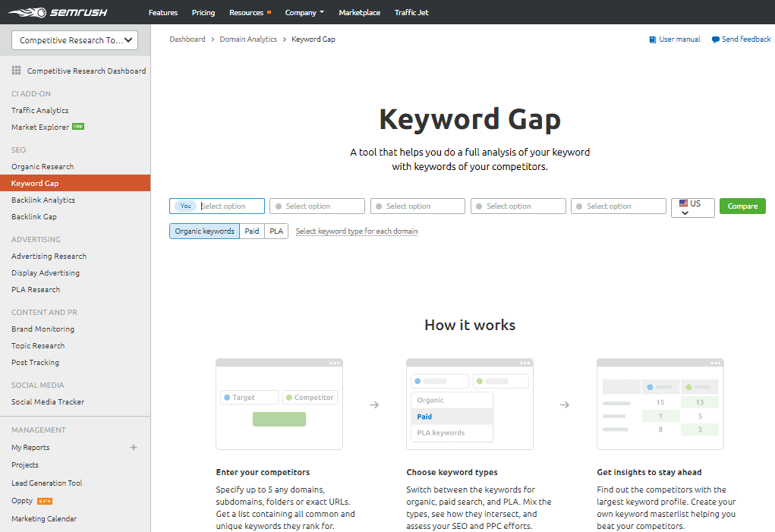Open Pricing in top navigation

point(203,12)
